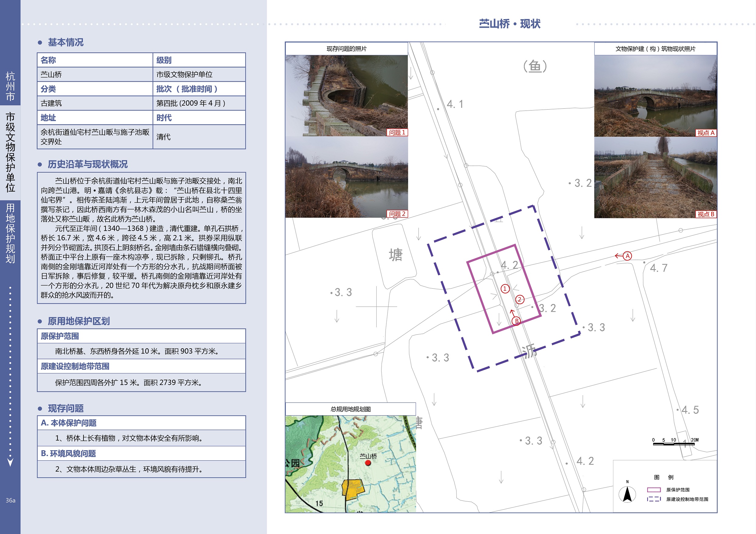Click the 原建设控制地带范围 table header
756x534 pixels.
point(142,366)
